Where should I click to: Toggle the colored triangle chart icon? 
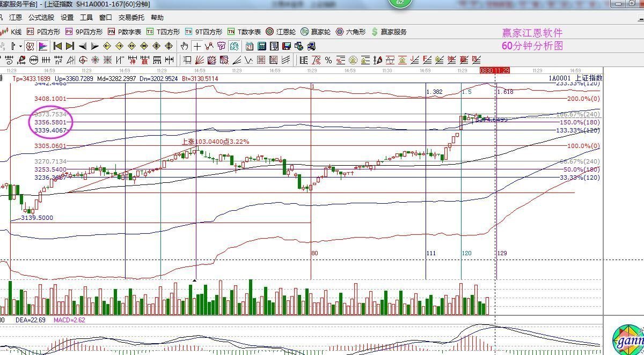[43, 46]
